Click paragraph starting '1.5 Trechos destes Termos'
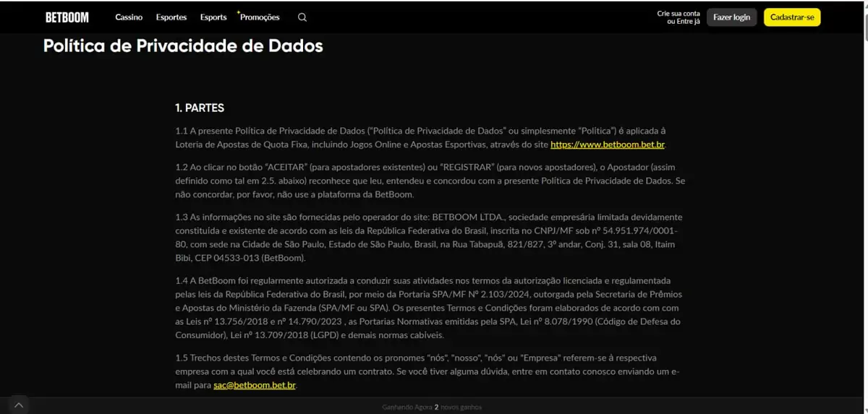 pyautogui.click(x=427, y=371)
